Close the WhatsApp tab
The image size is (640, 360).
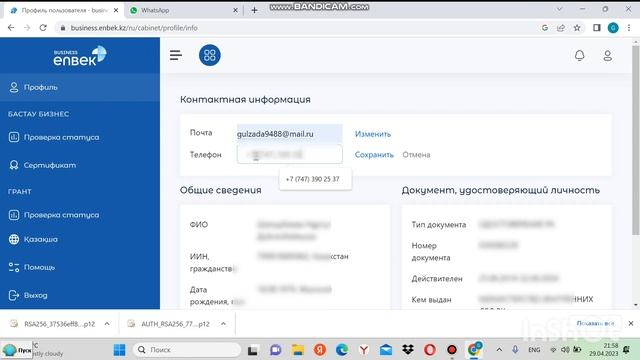tap(235, 10)
